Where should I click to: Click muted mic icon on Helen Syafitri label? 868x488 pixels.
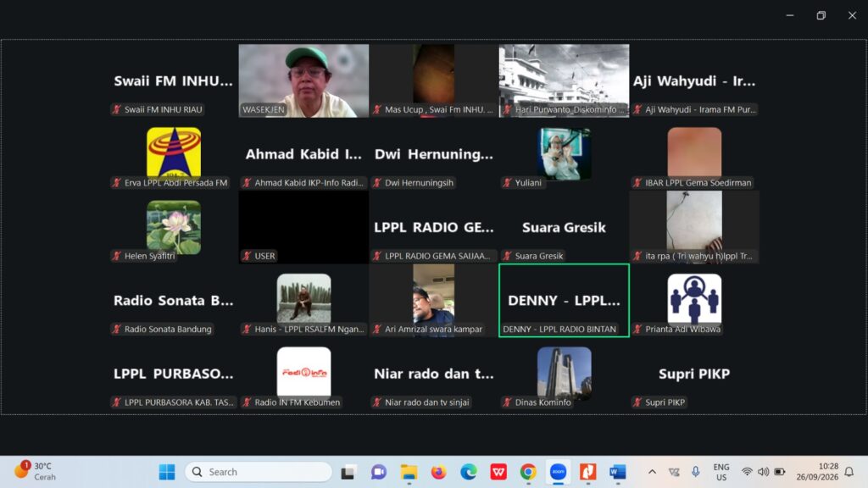116,256
